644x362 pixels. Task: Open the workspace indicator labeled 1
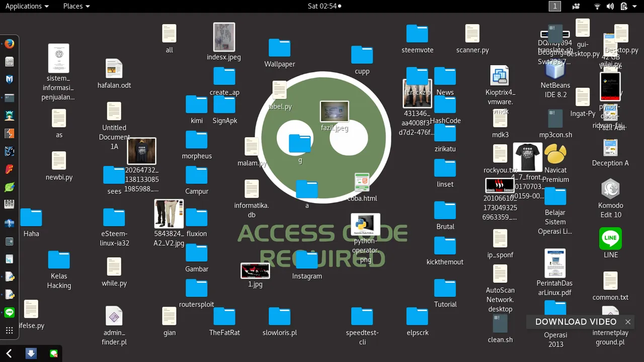coord(554,6)
